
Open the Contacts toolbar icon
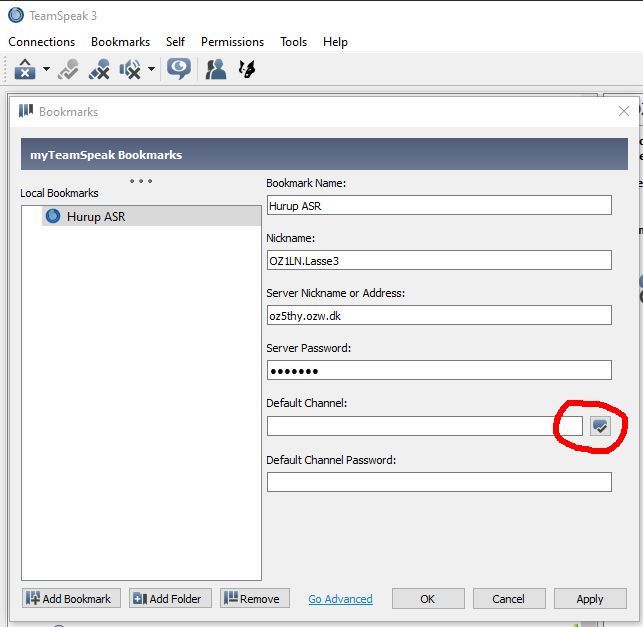click(x=216, y=69)
